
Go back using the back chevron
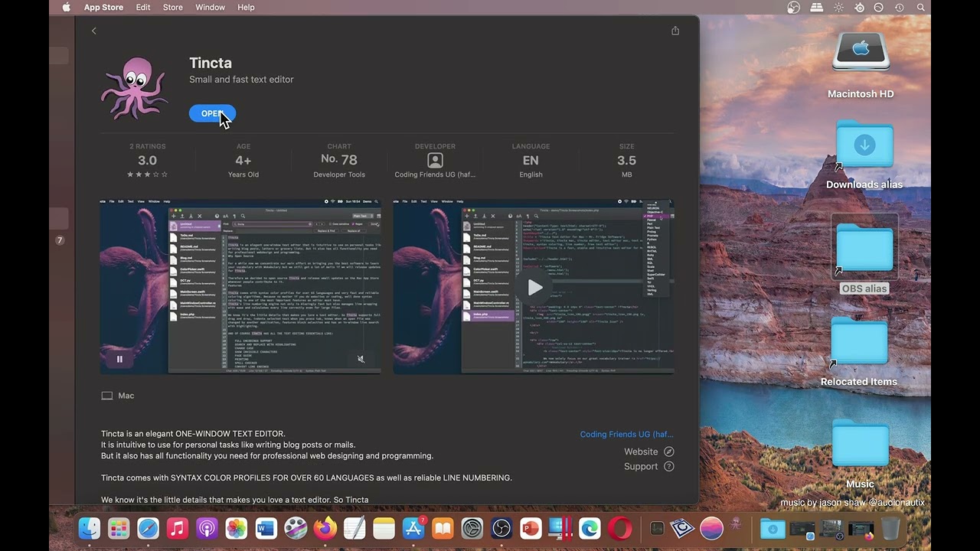pyautogui.click(x=94, y=31)
